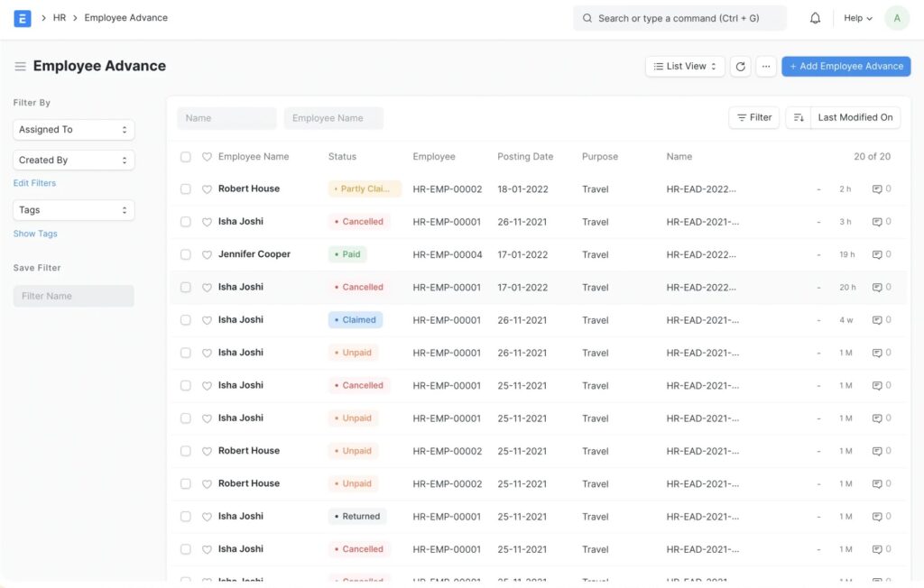Image resolution: width=924 pixels, height=588 pixels.
Task: Click Add Employee Advance button
Action: pos(845,67)
